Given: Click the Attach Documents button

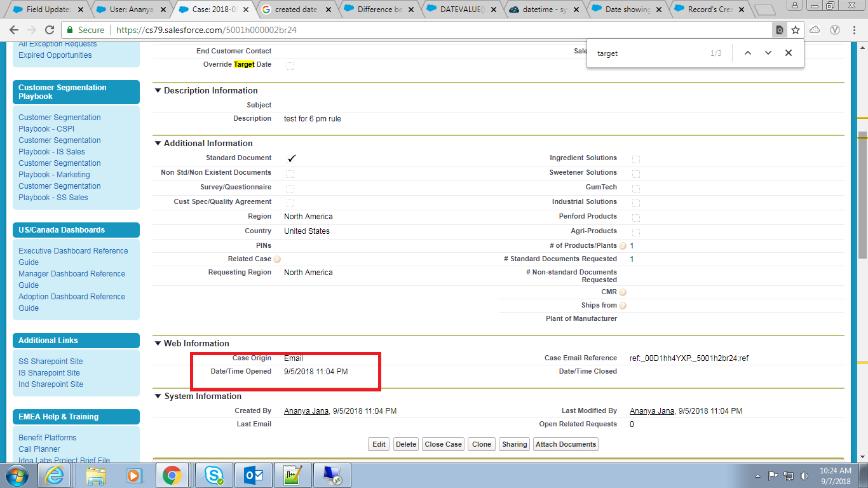Looking at the screenshot, I should coord(566,444).
